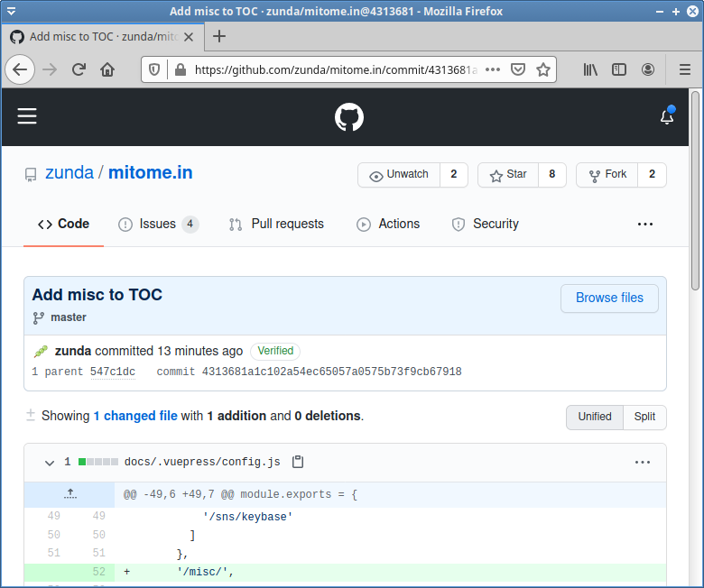Click the Unwatch button
The height and width of the screenshot is (588, 704).
coord(399,174)
